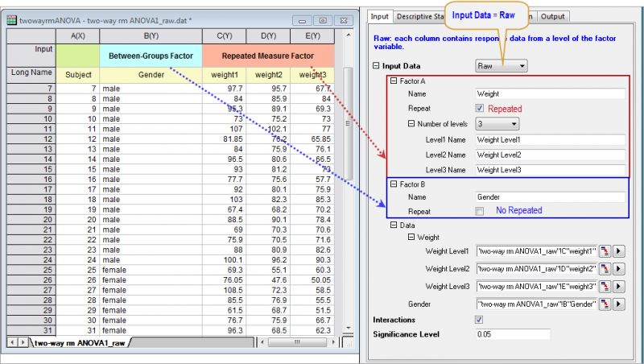Screen dimensions: 644x364
Task: Open flyout arrow button for Weight Level3
Action: [x=618, y=287]
